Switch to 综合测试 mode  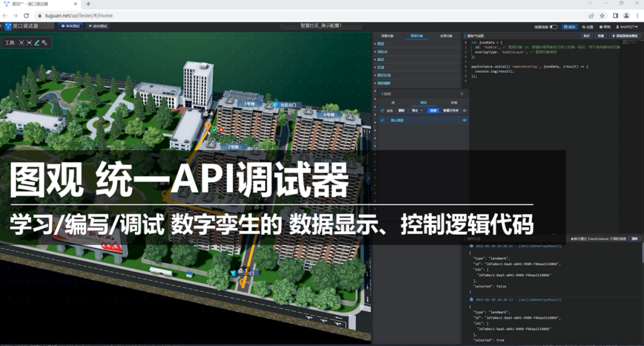coord(98,26)
